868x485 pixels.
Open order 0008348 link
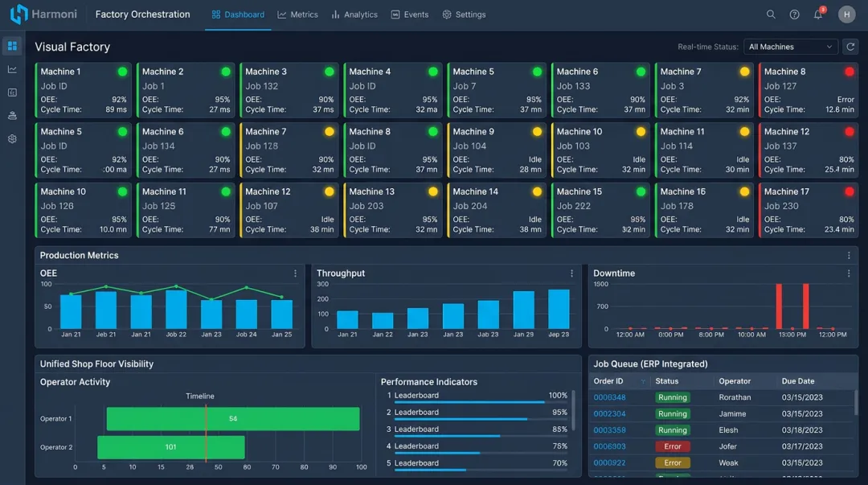[609, 397]
